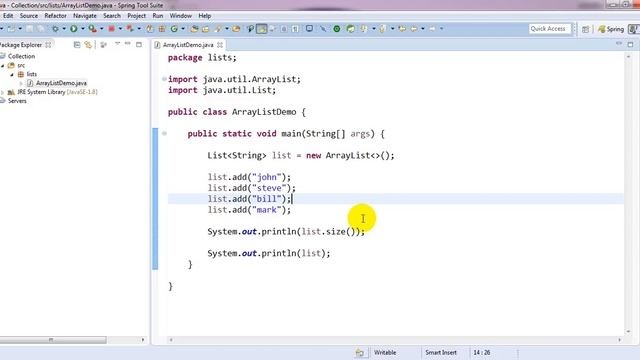
Task: Select the Collection project in Package Explorer
Action: coord(21,56)
